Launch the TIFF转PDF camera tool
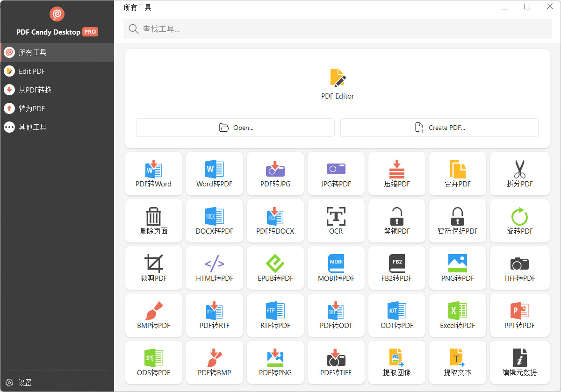This screenshot has width=561, height=392. [x=520, y=268]
